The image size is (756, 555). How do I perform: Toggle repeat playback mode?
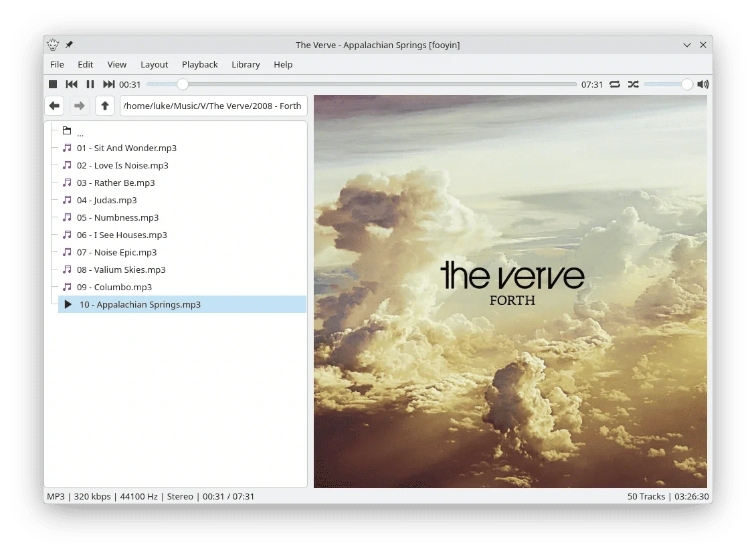point(615,84)
